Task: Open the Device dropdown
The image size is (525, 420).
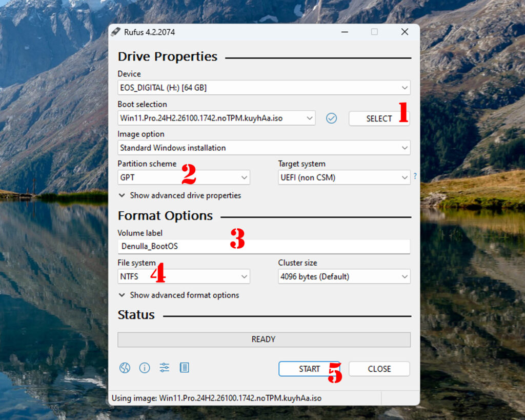Action: [264, 88]
